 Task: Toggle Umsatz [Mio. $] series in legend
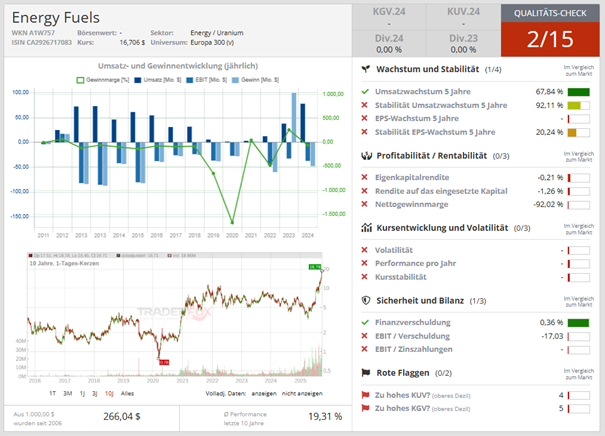[x=157, y=80]
